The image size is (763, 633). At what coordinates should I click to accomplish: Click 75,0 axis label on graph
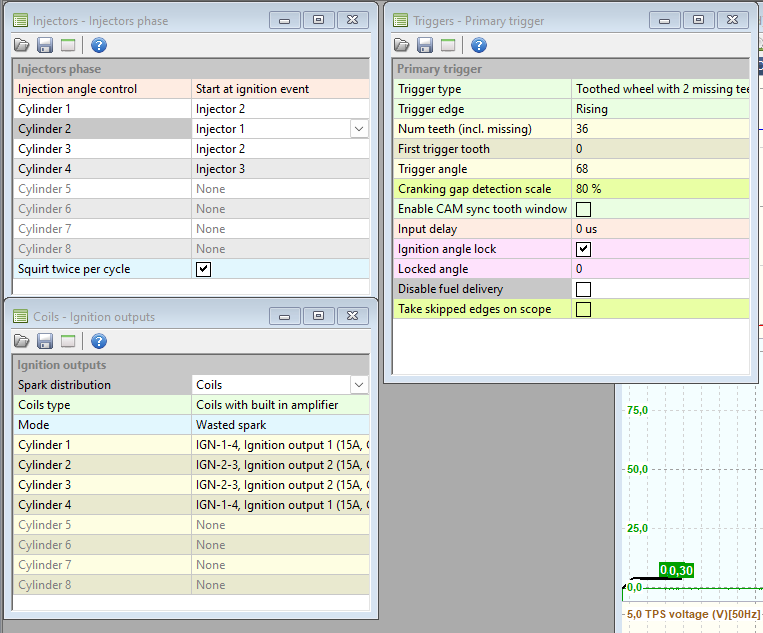pos(637,410)
